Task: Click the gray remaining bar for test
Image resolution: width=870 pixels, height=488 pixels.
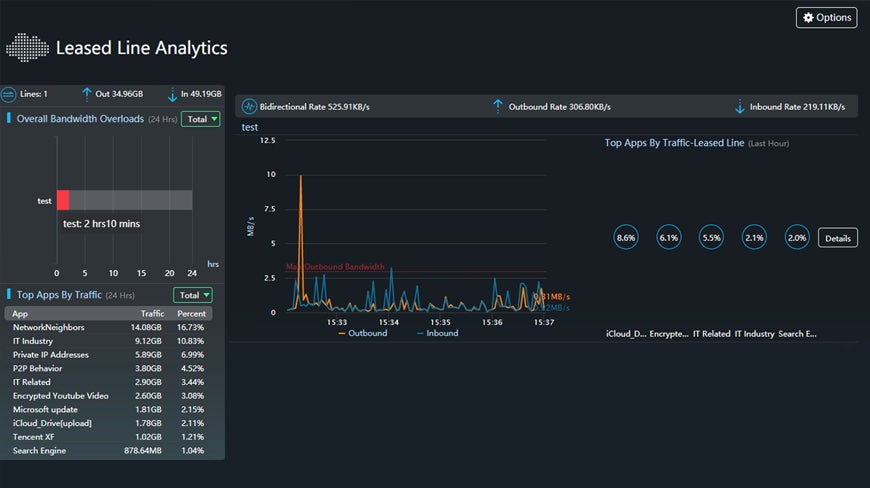Action: (x=131, y=200)
